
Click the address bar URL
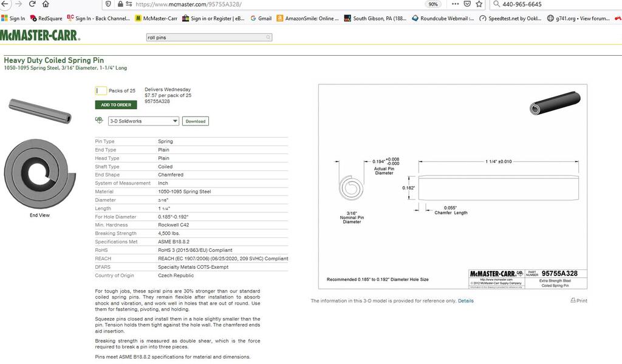pos(188,4)
